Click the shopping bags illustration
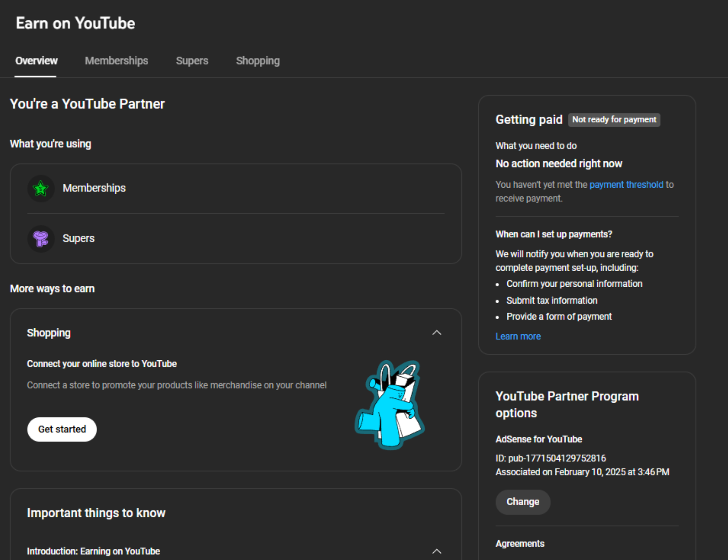This screenshot has width=728, height=560. 390,405
